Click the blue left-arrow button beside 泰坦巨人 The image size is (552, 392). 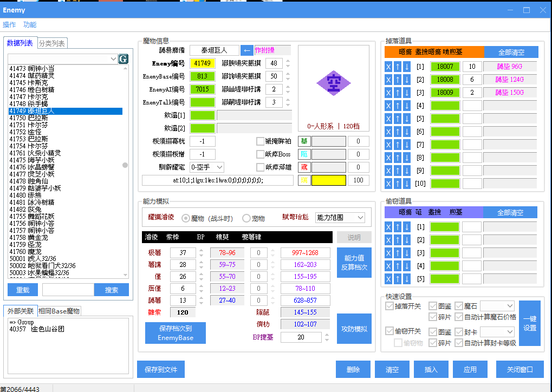click(x=247, y=50)
